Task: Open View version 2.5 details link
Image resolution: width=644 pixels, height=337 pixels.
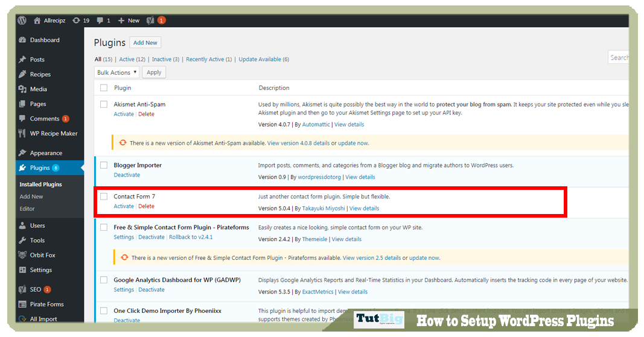Action: point(372,258)
